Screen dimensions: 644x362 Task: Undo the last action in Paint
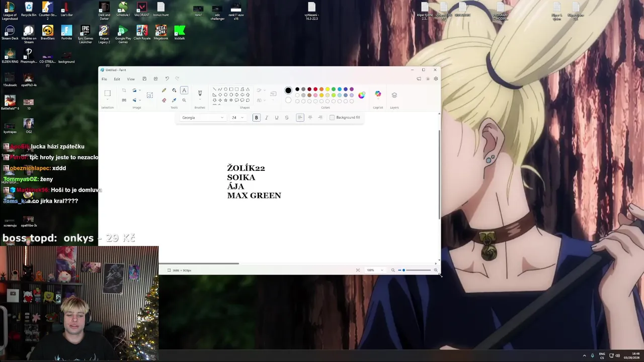coord(167,79)
